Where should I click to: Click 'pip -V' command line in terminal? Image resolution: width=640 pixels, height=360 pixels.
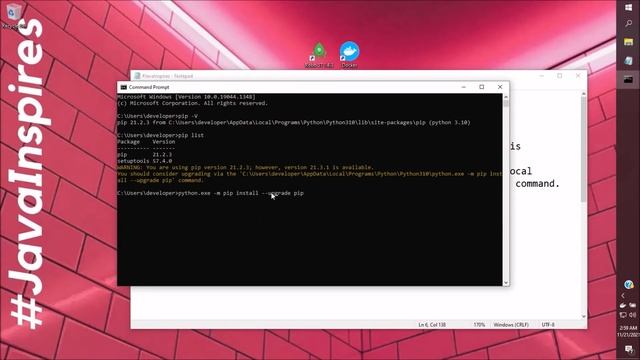pyautogui.click(x=188, y=116)
